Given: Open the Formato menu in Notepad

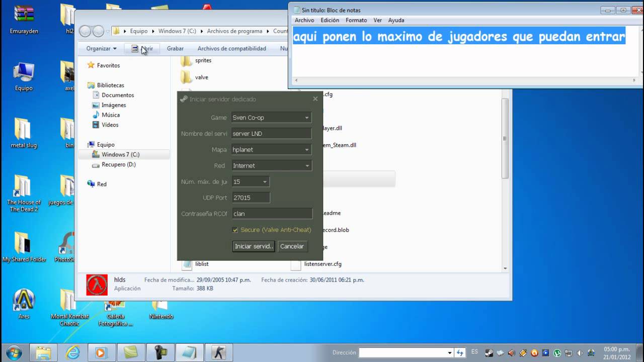Looking at the screenshot, I should (356, 20).
